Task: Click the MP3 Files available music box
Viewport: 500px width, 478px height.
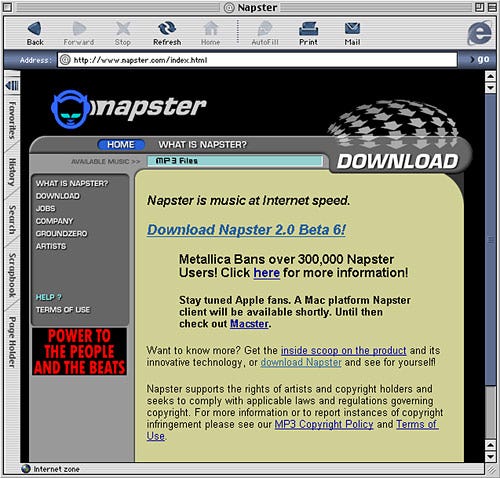Action: pyautogui.click(x=235, y=161)
